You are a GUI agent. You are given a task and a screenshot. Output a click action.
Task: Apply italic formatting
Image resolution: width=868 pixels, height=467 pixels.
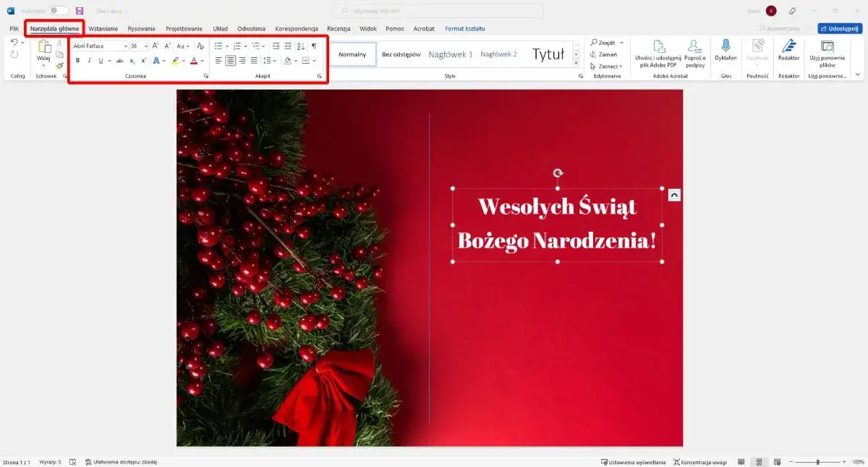(x=89, y=60)
